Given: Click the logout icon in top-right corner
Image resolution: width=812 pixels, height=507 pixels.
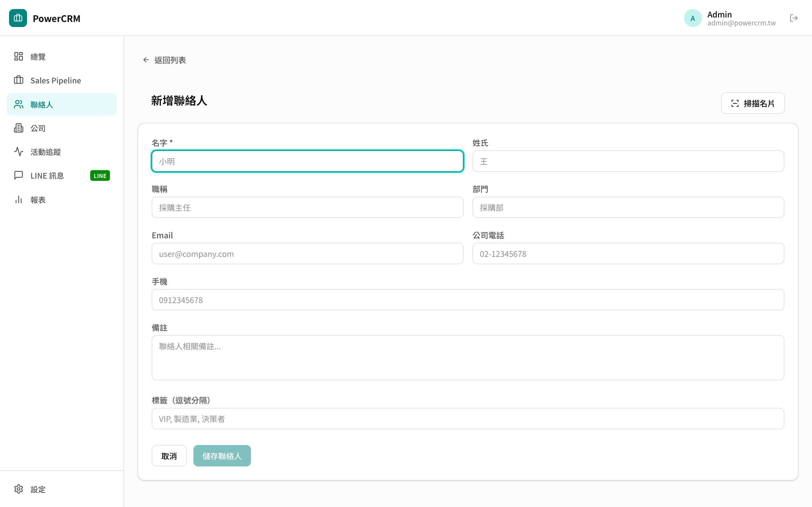Looking at the screenshot, I should (x=794, y=18).
